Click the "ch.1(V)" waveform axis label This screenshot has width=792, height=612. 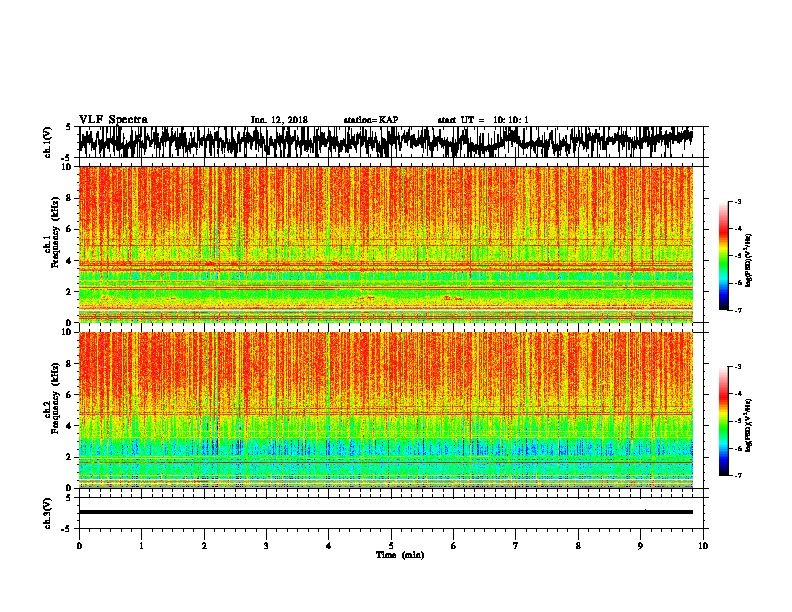48,142
